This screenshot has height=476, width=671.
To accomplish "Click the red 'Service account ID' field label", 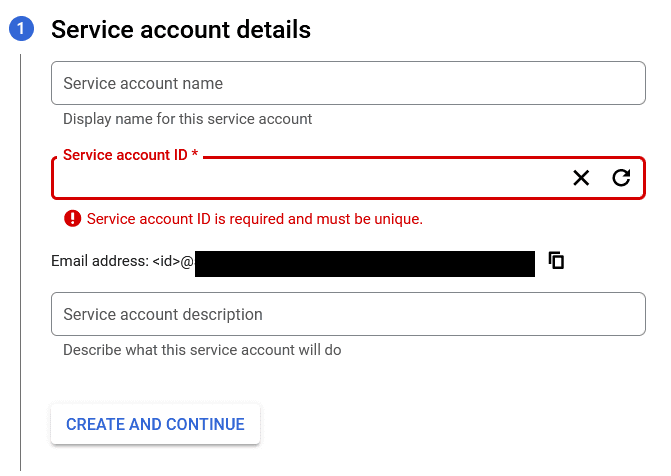I will (125, 155).
